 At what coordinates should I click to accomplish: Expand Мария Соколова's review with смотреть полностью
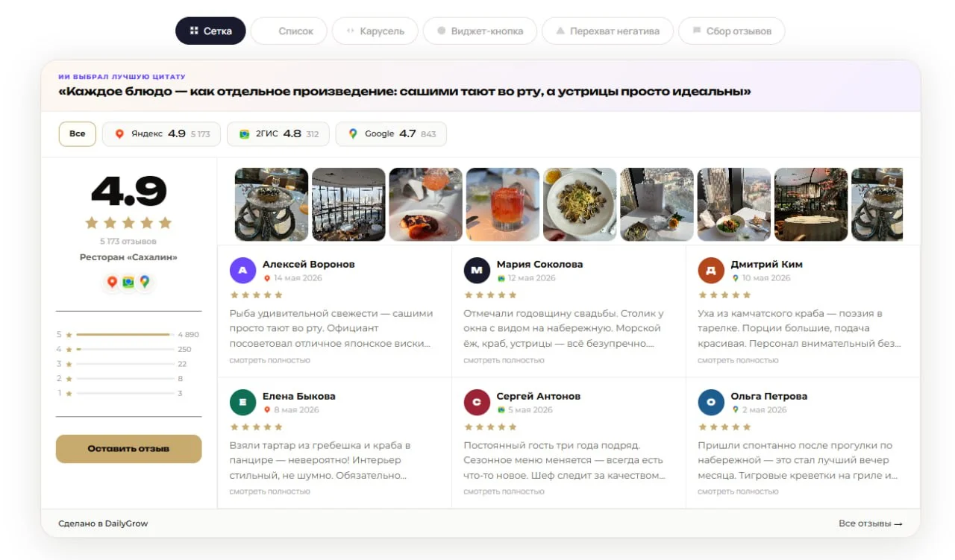504,360
